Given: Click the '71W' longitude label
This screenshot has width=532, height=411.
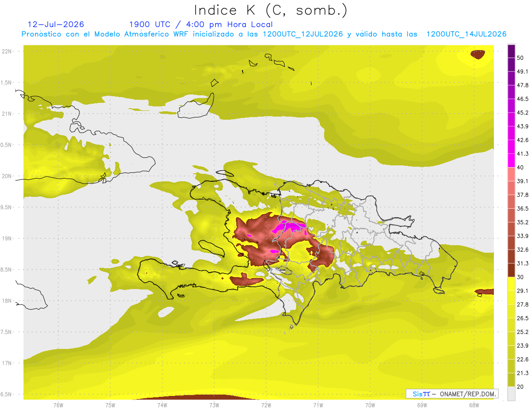Looking at the screenshot, I should click(x=318, y=405).
